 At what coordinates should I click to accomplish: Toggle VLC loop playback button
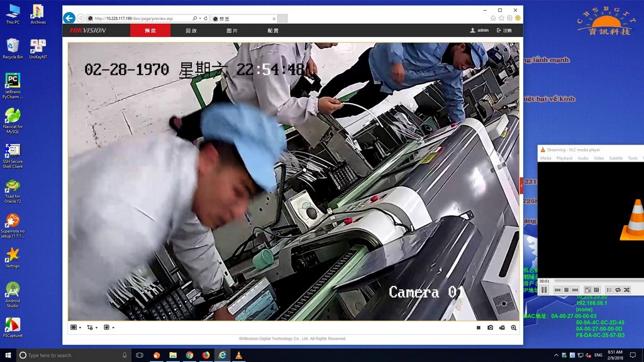click(x=618, y=290)
